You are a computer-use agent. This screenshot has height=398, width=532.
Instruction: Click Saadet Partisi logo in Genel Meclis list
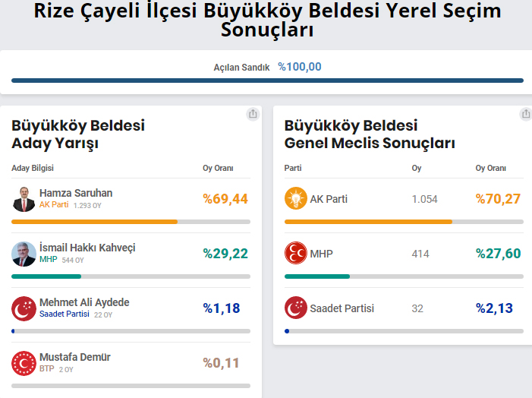[x=296, y=308]
